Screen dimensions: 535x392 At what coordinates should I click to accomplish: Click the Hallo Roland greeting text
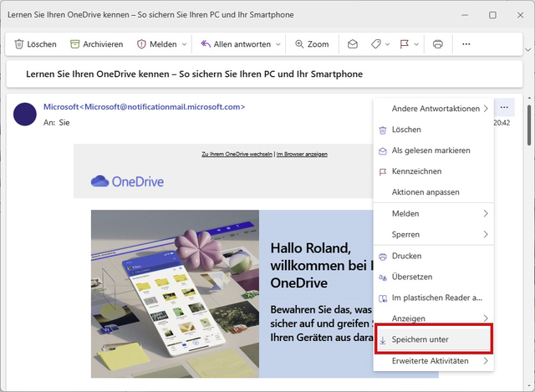pos(310,248)
